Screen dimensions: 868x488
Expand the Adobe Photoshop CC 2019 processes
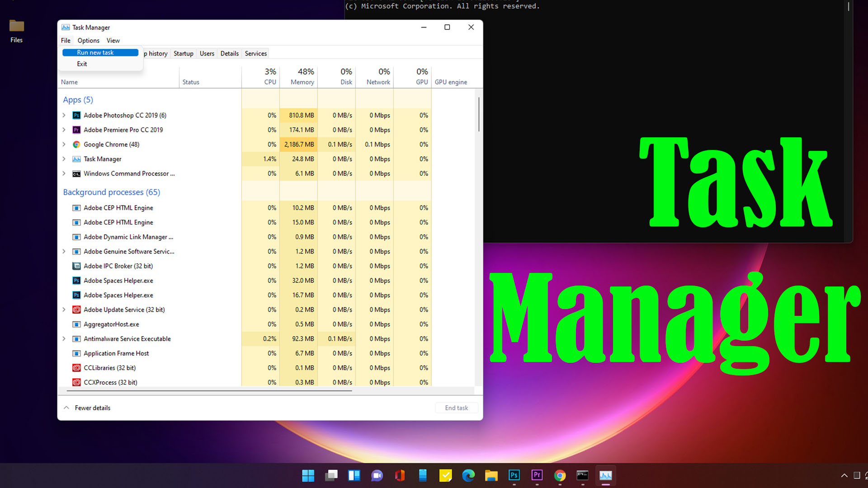[x=64, y=115]
